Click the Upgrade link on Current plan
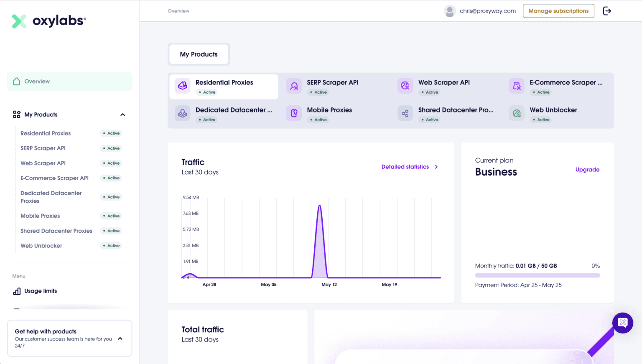Image resolution: width=642 pixels, height=364 pixels. (x=587, y=170)
